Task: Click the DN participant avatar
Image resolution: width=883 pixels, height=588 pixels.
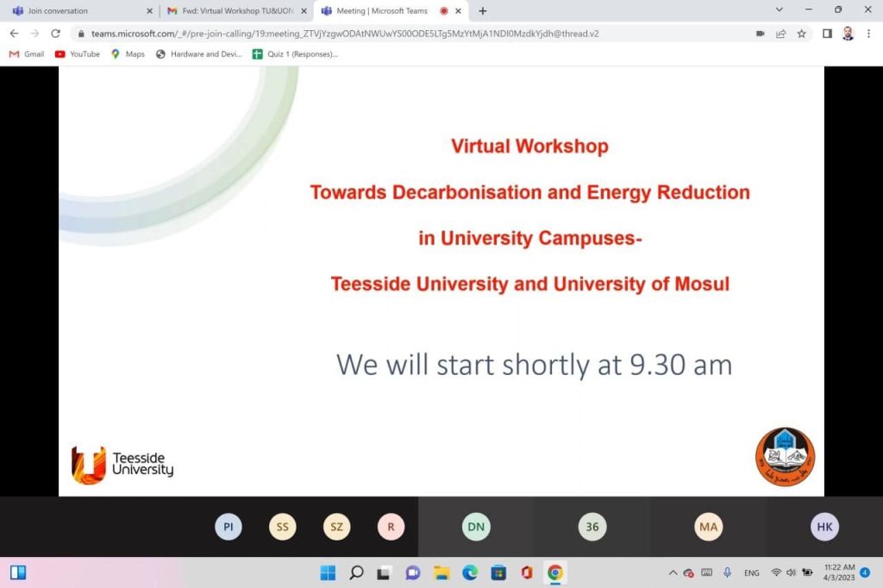Action: point(476,527)
